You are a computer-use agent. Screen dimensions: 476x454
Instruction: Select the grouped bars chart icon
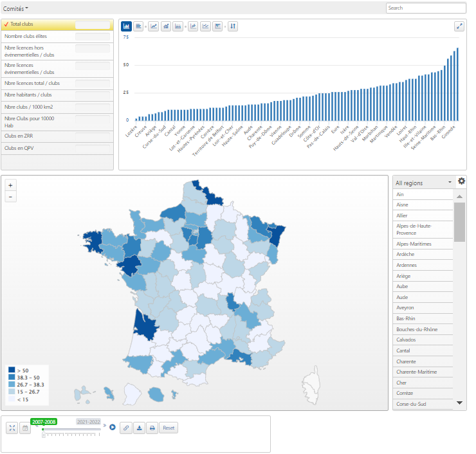click(x=178, y=26)
